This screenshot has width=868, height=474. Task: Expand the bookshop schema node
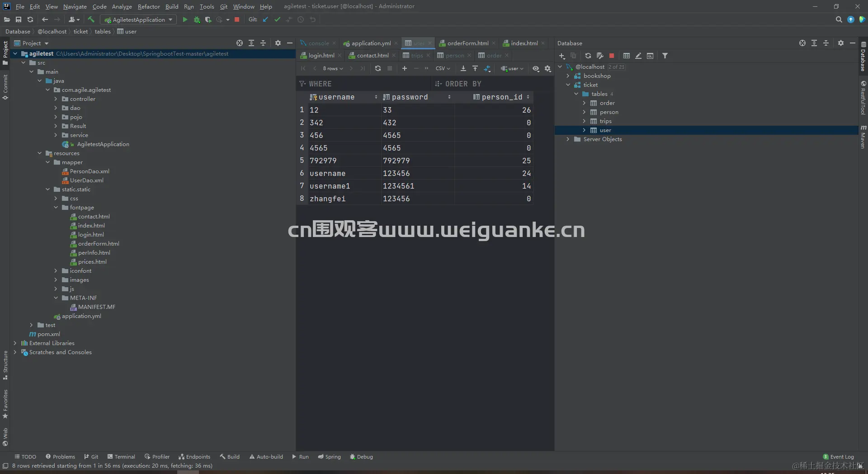point(568,76)
